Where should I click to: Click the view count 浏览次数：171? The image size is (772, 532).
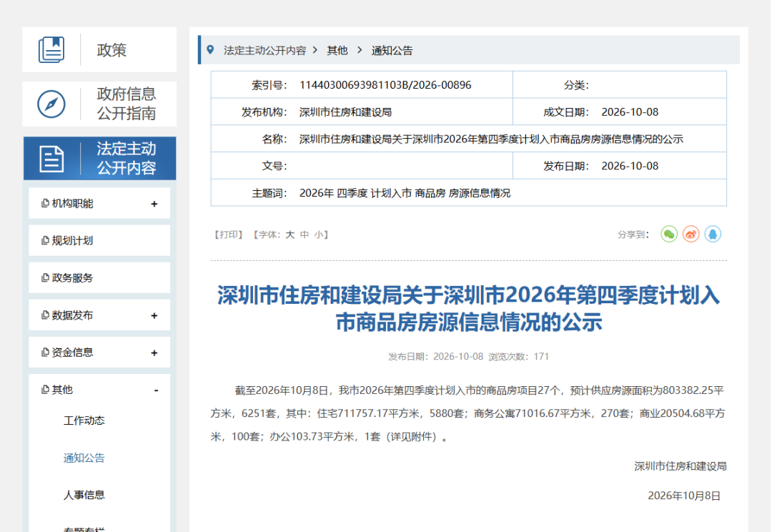(x=518, y=356)
